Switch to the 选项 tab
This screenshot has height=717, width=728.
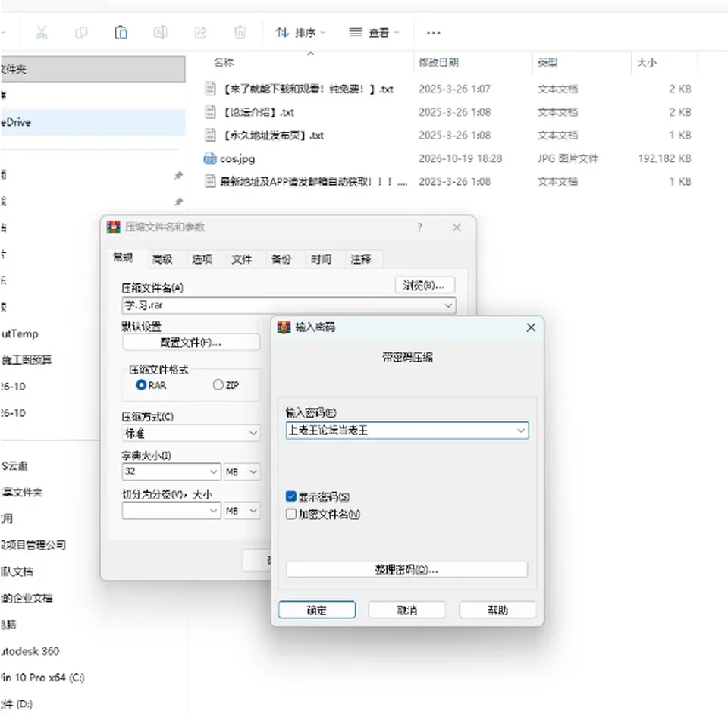(x=202, y=259)
